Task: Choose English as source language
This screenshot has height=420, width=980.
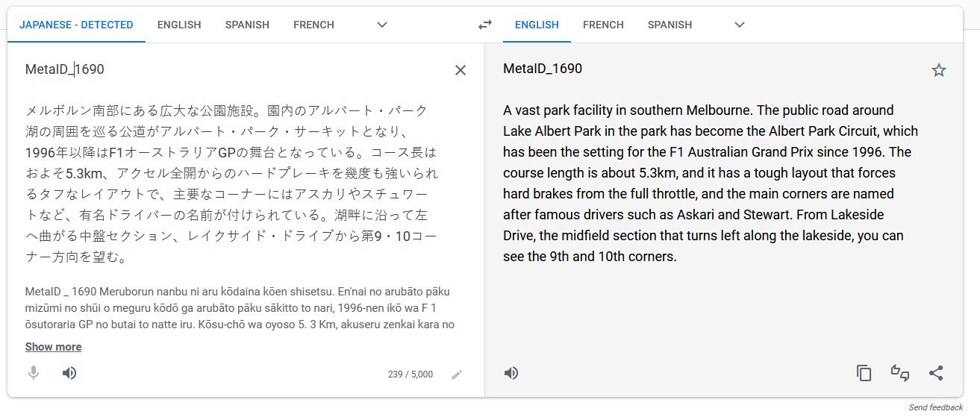Action: point(179,25)
